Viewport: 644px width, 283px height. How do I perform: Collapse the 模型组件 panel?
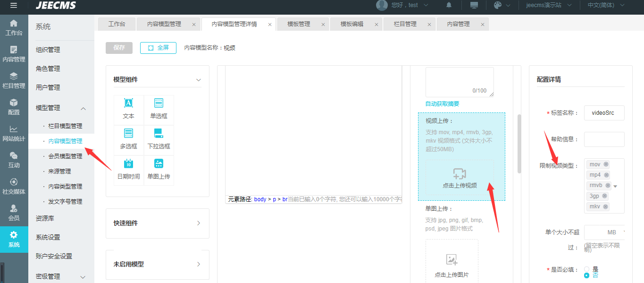tap(198, 80)
